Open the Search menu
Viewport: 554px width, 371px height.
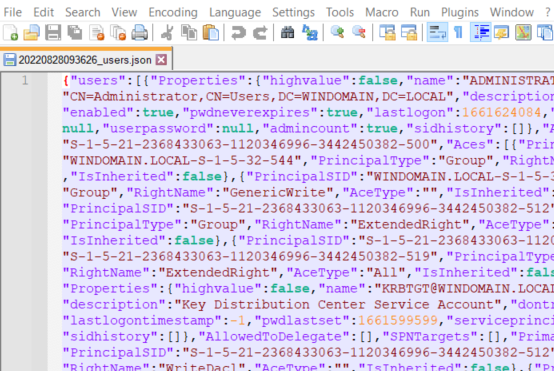(x=83, y=12)
